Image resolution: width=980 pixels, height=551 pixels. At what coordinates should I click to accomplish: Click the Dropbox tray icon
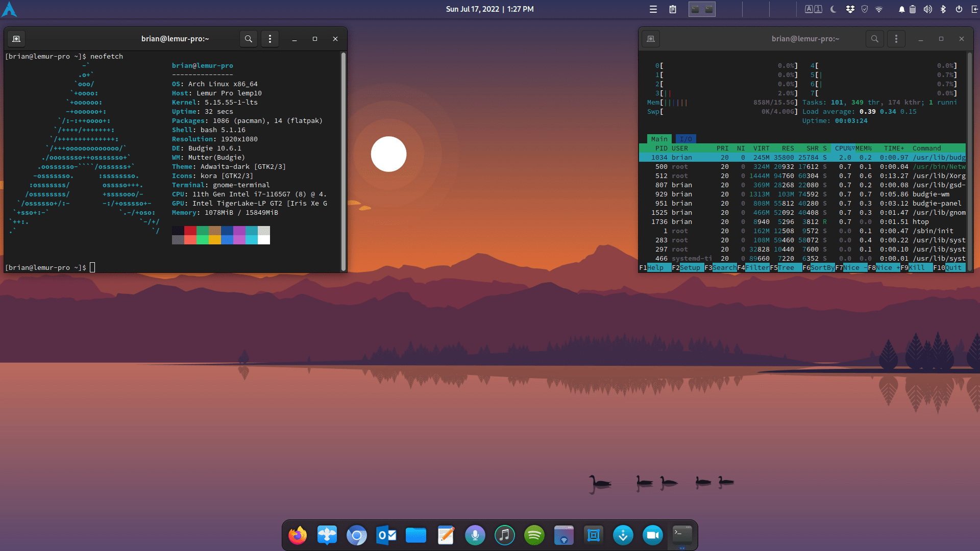850,9
